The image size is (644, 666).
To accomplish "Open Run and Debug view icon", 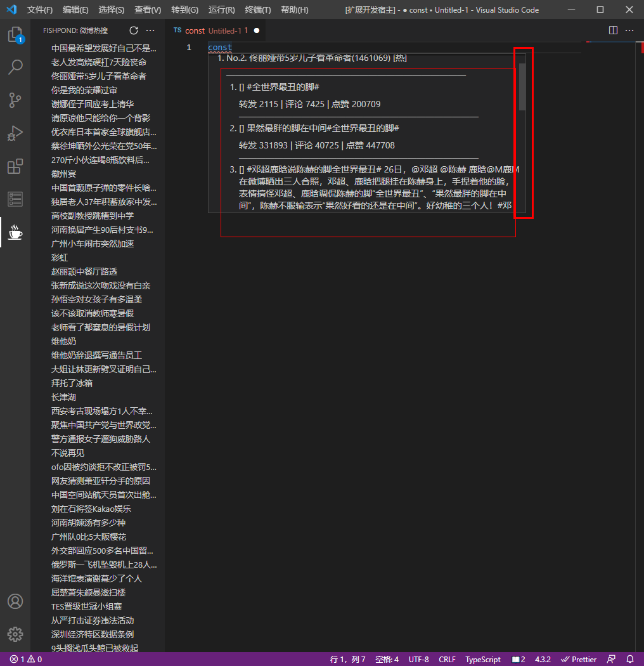I will click(15, 133).
